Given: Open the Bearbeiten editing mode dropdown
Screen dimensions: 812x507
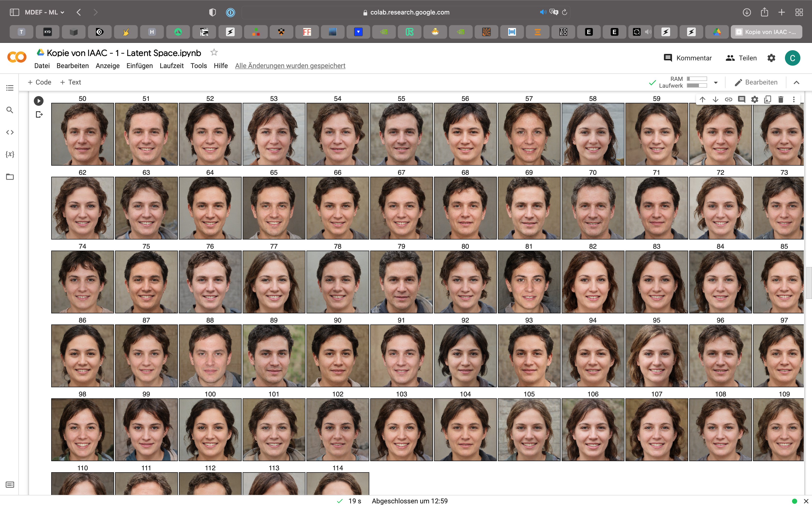Looking at the screenshot, I should (x=756, y=83).
